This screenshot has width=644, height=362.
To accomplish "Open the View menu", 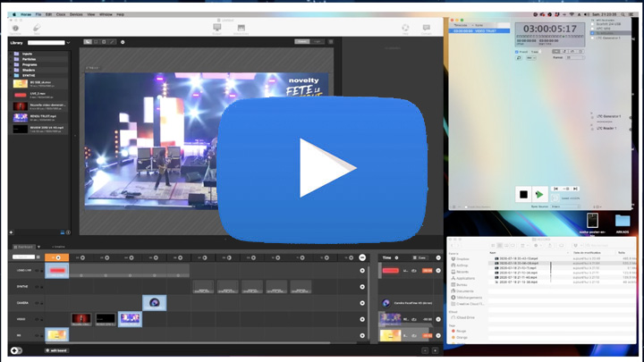I will pyautogui.click(x=90, y=14).
